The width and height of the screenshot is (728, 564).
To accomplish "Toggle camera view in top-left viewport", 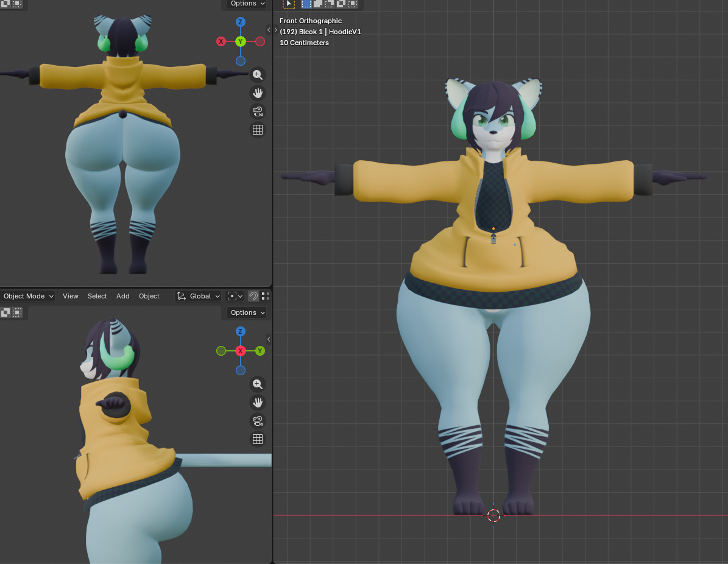I will coord(257,111).
